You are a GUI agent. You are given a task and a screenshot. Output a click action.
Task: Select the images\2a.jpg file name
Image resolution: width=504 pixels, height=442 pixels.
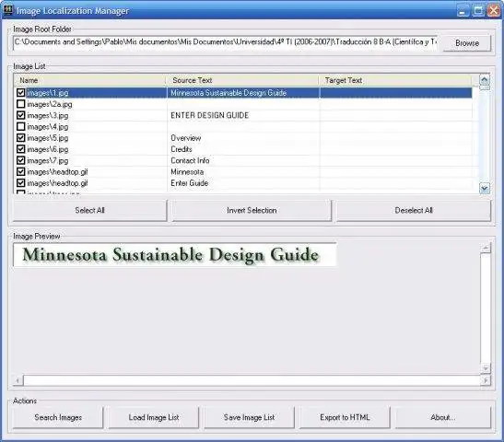(x=50, y=104)
